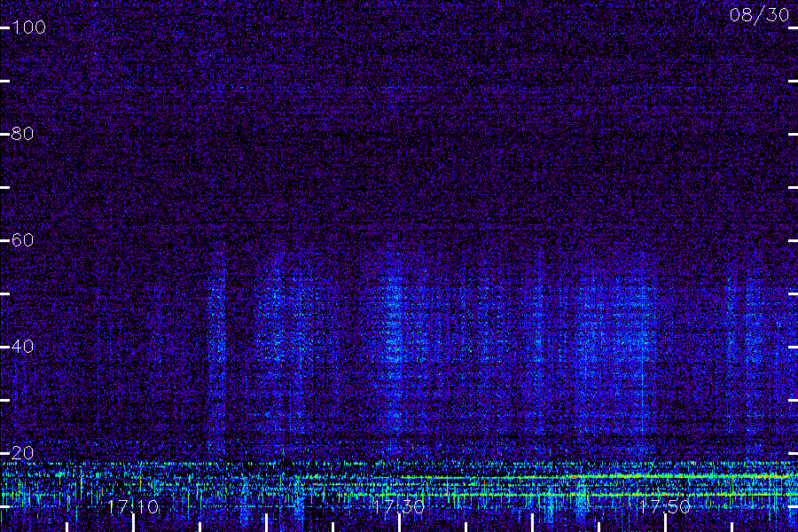Click the 40 frequency axis label
Screen dimensions: 798x532
(22, 346)
